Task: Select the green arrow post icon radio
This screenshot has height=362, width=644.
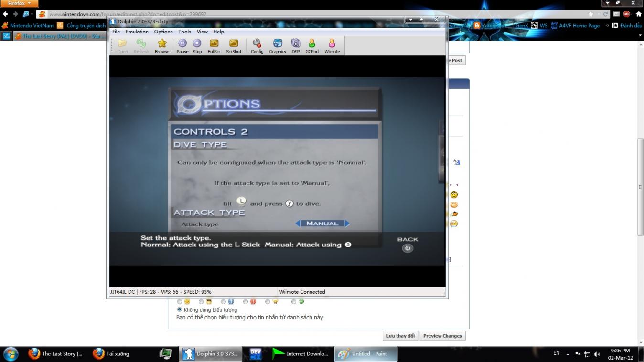Action: click(x=294, y=302)
